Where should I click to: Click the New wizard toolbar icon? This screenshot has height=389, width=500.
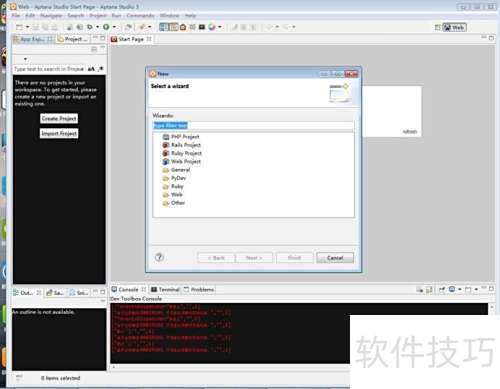(x=20, y=27)
